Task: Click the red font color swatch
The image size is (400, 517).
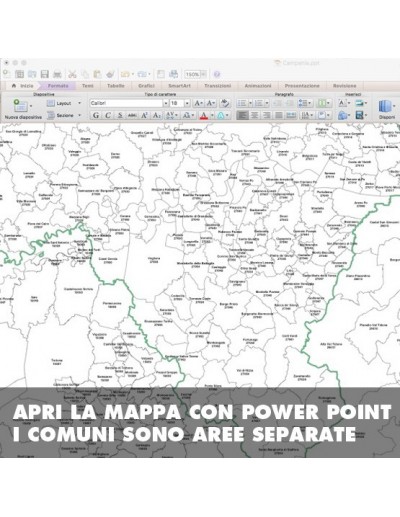Action: [x=204, y=115]
